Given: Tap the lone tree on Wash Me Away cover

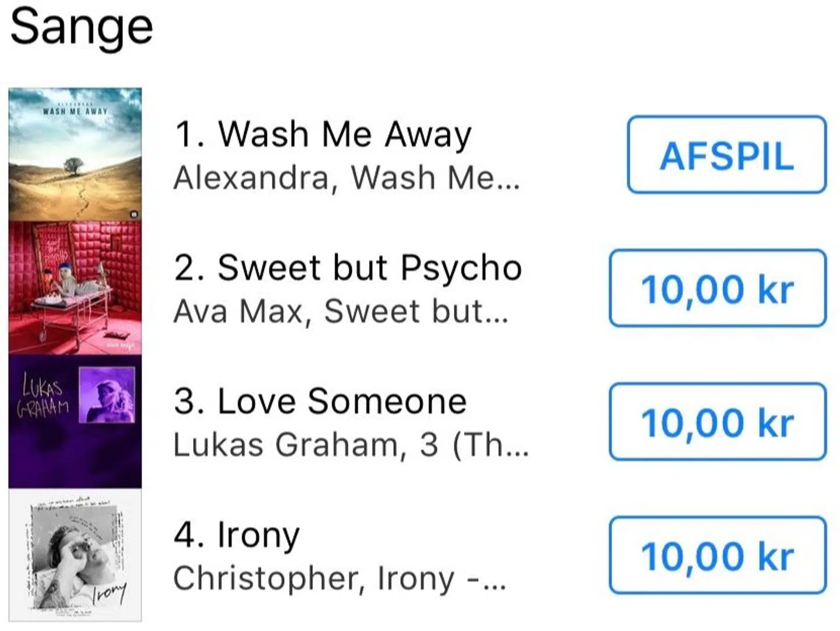Looking at the screenshot, I should [73, 166].
